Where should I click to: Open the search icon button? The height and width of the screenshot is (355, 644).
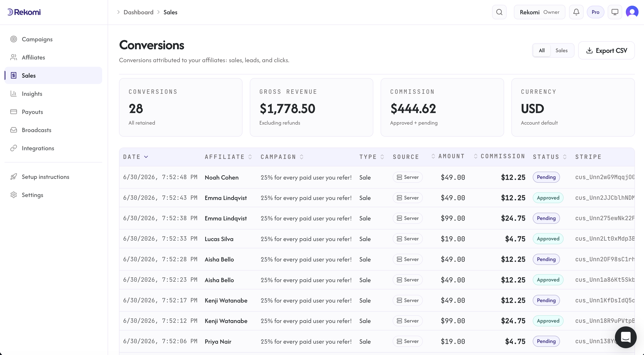coord(499,12)
